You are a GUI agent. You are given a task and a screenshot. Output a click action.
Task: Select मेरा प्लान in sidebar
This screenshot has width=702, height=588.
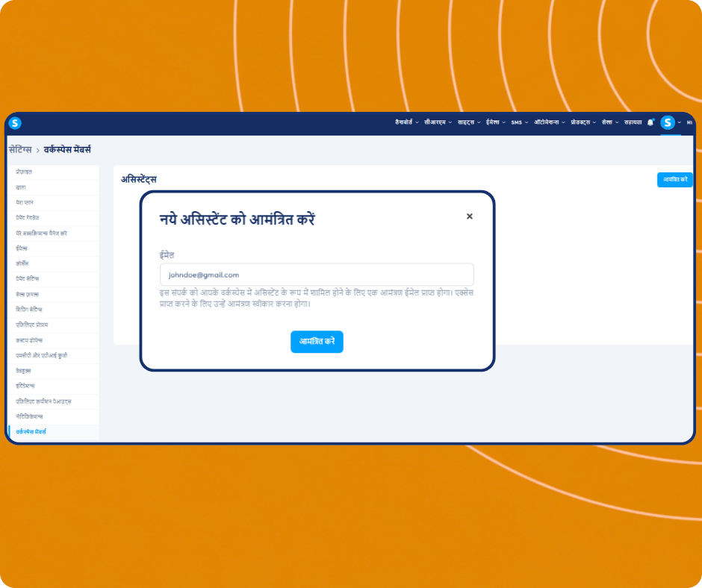coord(53,202)
